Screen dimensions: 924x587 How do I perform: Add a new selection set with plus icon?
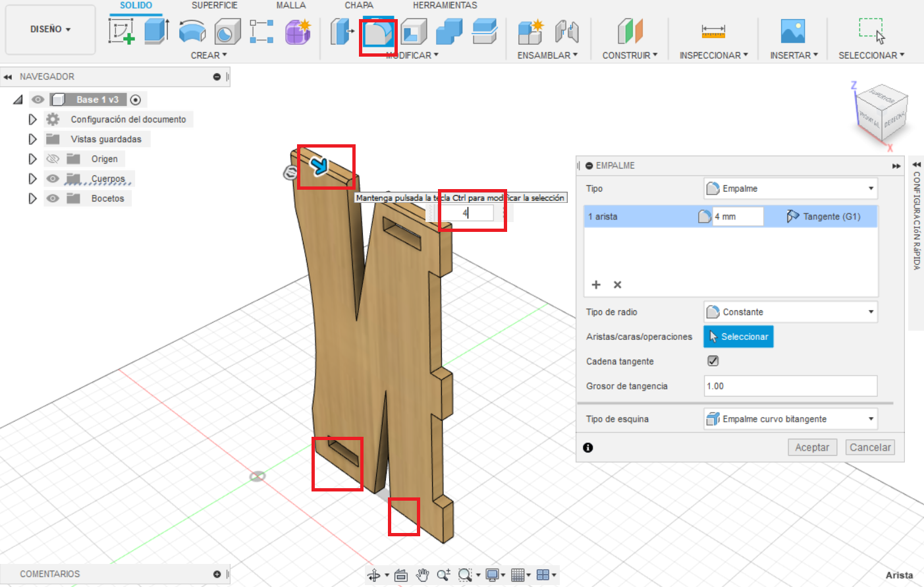point(596,285)
